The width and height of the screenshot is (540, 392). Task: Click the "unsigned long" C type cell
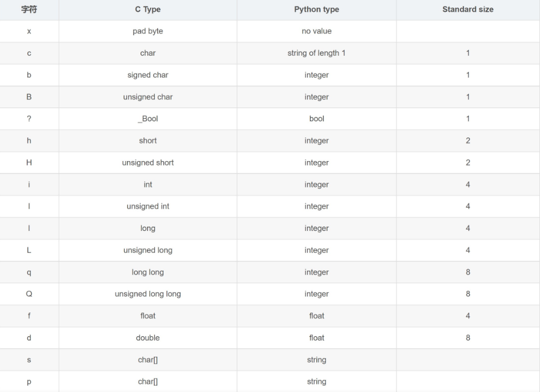tap(148, 250)
